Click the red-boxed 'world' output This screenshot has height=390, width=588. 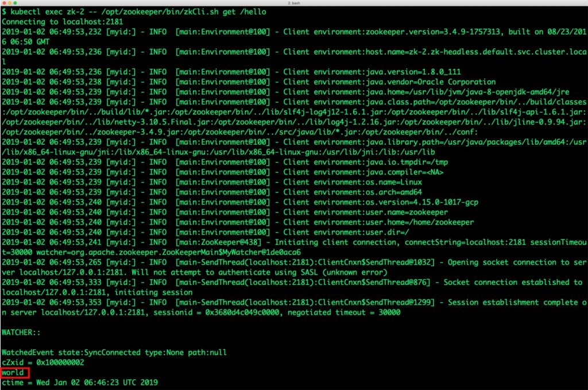click(13, 373)
